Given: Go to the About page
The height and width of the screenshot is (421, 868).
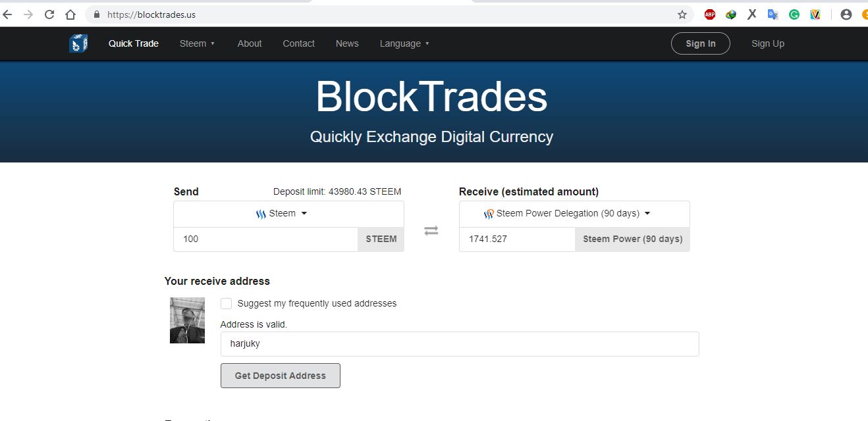Looking at the screenshot, I should pyautogui.click(x=250, y=43).
